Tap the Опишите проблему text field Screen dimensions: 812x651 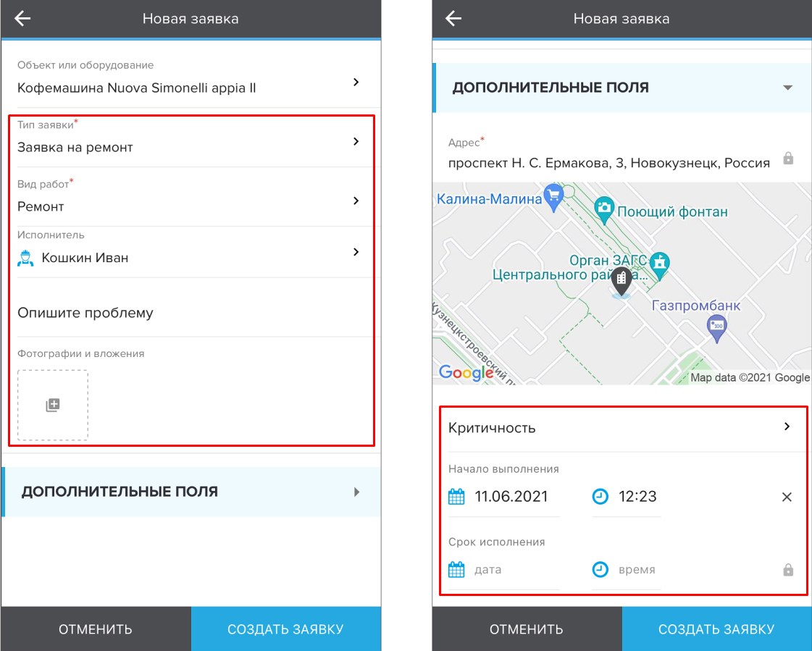point(192,313)
